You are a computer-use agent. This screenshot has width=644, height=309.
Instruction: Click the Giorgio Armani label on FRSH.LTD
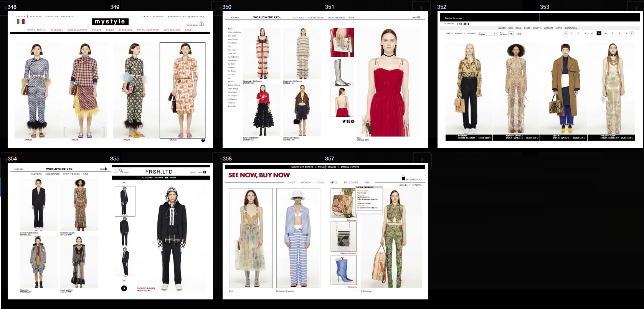coord(146,288)
